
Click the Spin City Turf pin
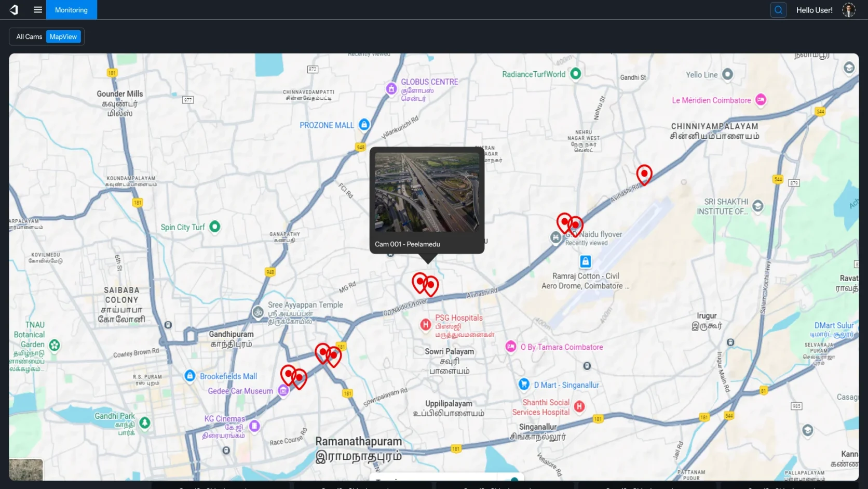pyautogui.click(x=214, y=227)
